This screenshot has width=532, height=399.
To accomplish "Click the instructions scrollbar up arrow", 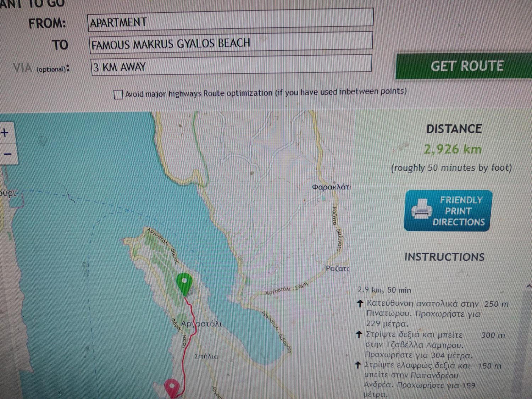I will (529, 286).
